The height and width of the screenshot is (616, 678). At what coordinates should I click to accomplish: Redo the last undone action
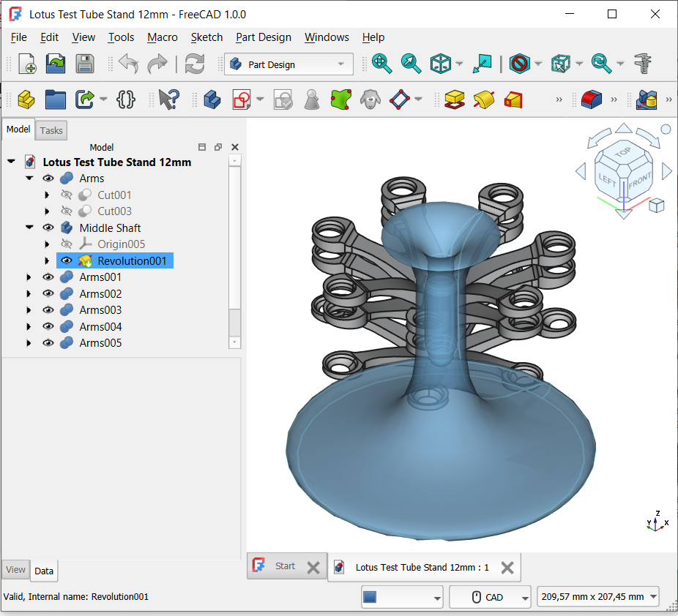(157, 64)
